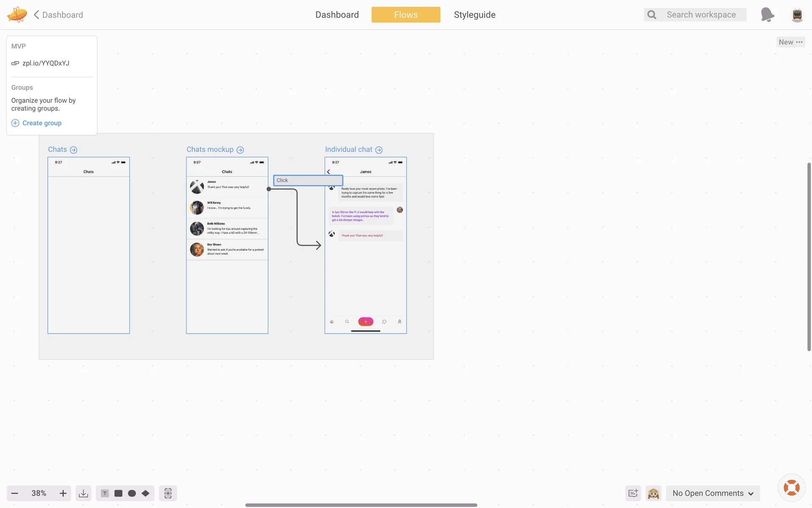Click the add comment note icon

point(633,493)
